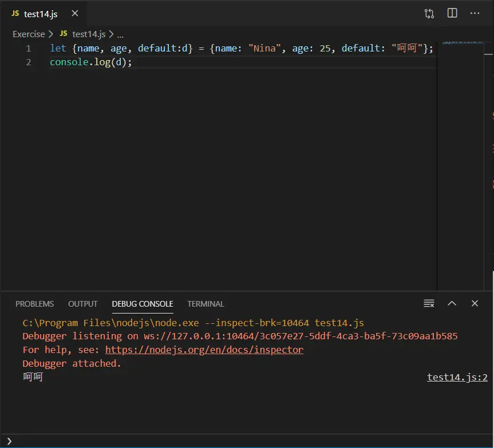Select the test14.js editor tab
This screenshot has width=494, height=448.
(x=44, y=14)
